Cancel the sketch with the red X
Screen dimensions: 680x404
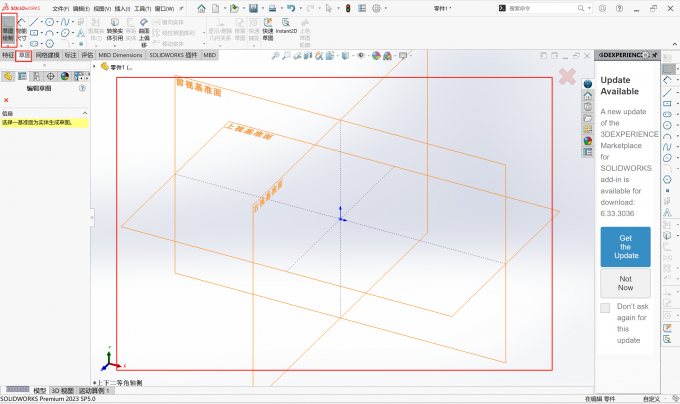tap(567, 77)
